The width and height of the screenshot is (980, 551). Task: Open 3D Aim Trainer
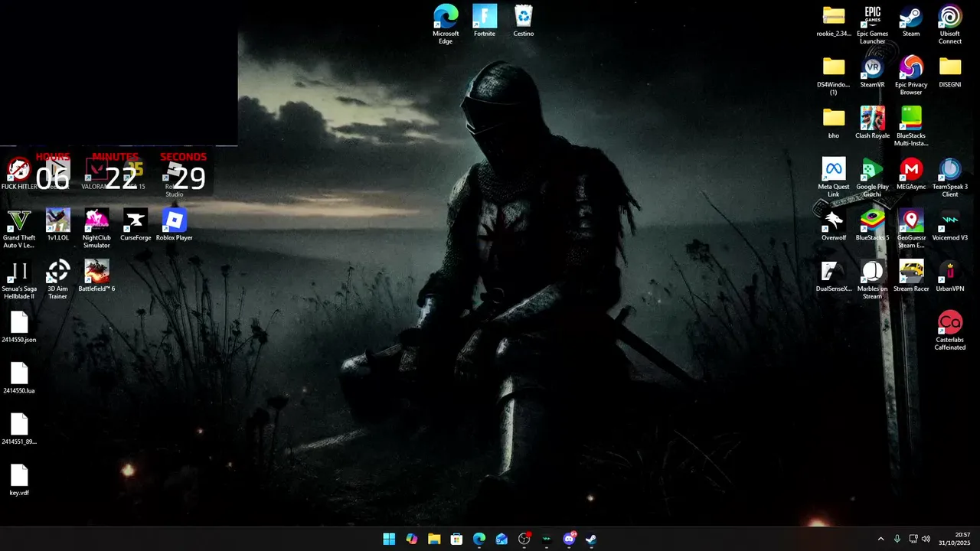click(x=58, y=280)
